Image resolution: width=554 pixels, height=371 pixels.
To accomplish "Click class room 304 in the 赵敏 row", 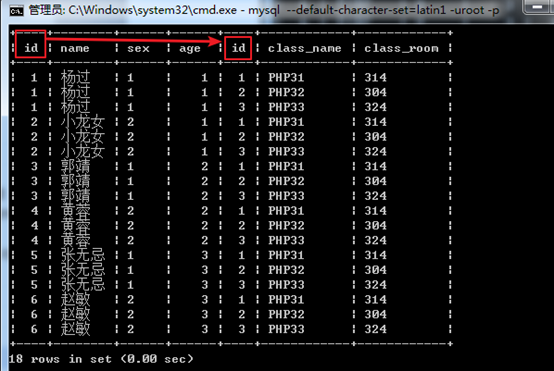I will pyautogui.click(x=375, y=315).
